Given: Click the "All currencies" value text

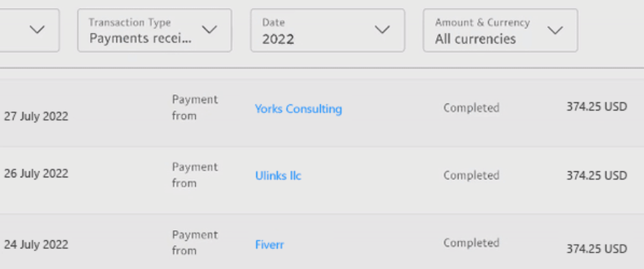Looking at the screenshot, I should pos(475,39).
